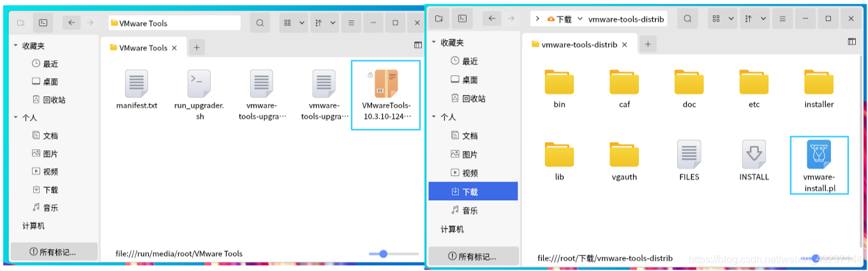Add new tab in right window

point(648,44)
